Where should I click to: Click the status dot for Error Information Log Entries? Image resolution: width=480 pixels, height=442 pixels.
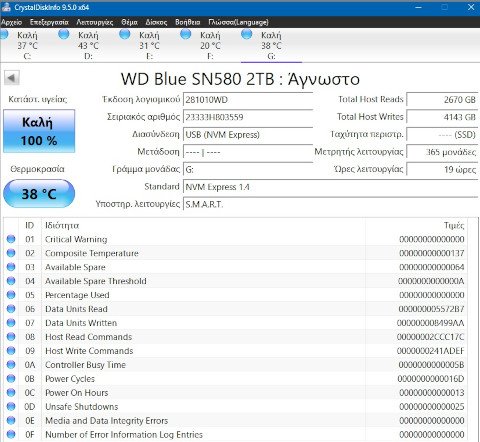(x=11, y=434)
